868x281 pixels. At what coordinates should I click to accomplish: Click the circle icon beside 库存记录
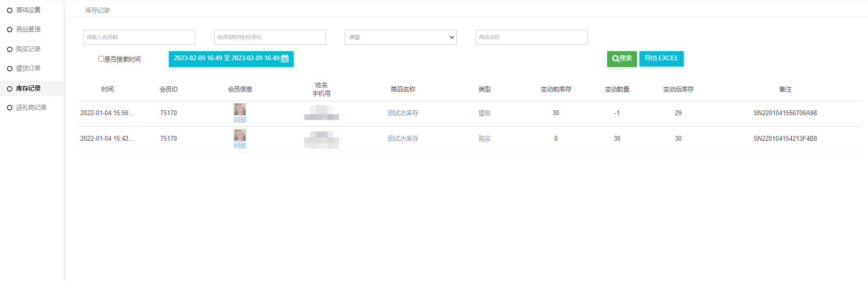pos(10,89)
